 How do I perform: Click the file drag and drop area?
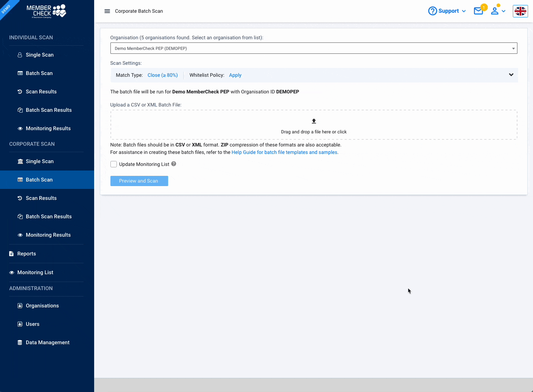click(314, 125)
